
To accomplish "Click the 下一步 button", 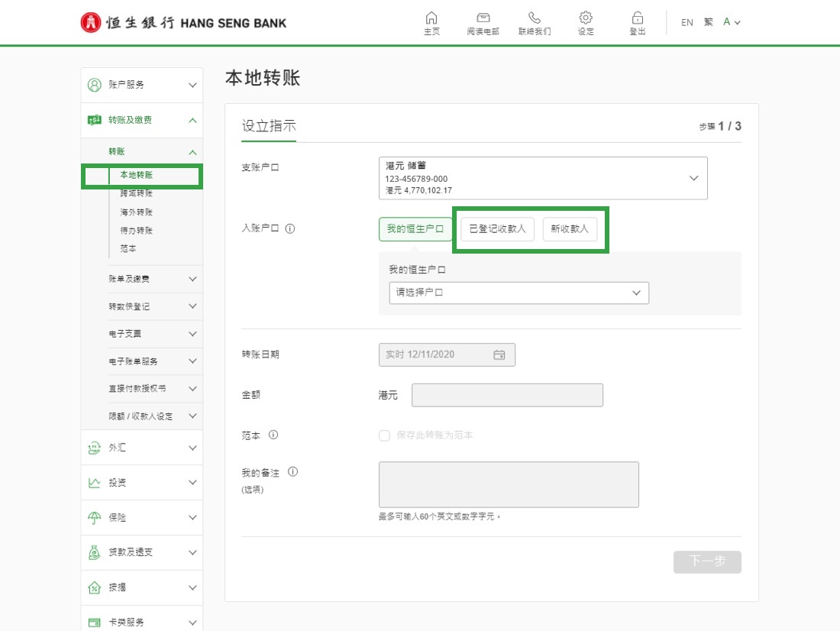I will point(706,561).
